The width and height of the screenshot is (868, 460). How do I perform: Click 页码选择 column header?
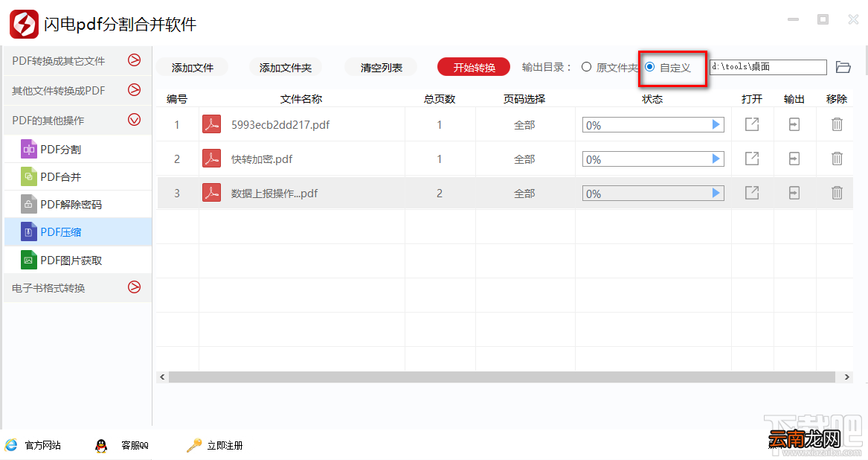coord(524,99)
